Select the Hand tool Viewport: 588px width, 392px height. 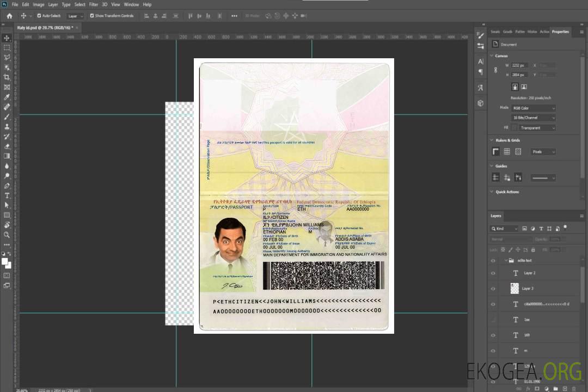7,225
